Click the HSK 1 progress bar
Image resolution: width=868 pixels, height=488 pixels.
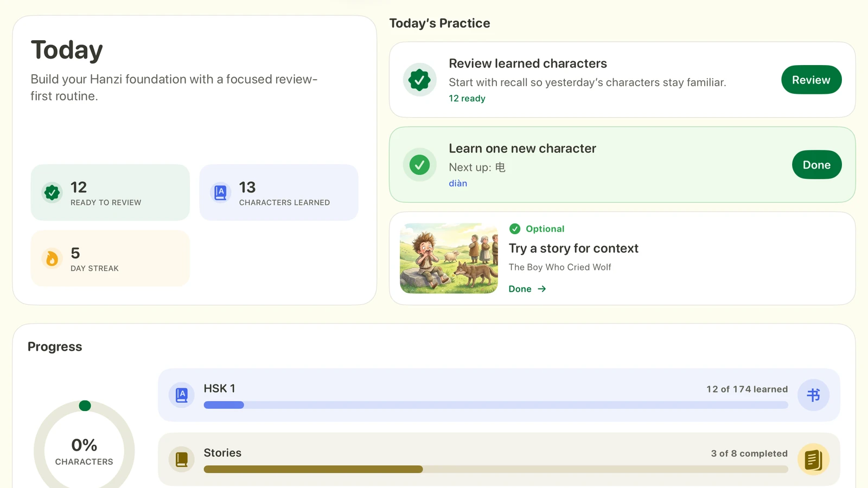pos(496,405)
